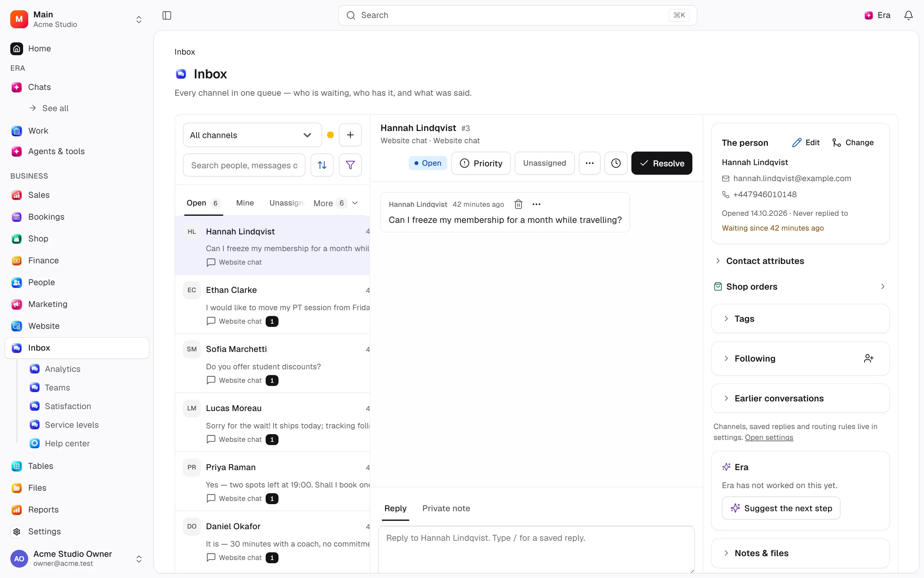The image size is (924, 578).
Task: Set Priority on this conversation
Action: (481, 163)
